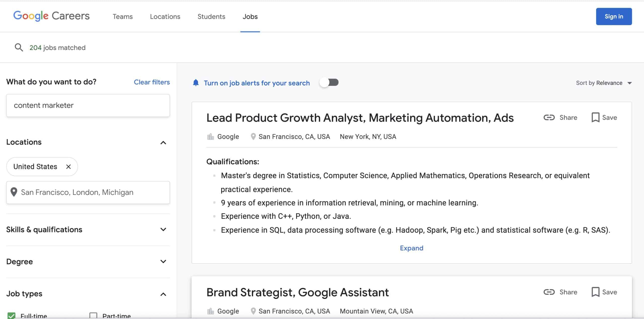
Task: Open the Teams navigation tab
Action: (123, 17)
